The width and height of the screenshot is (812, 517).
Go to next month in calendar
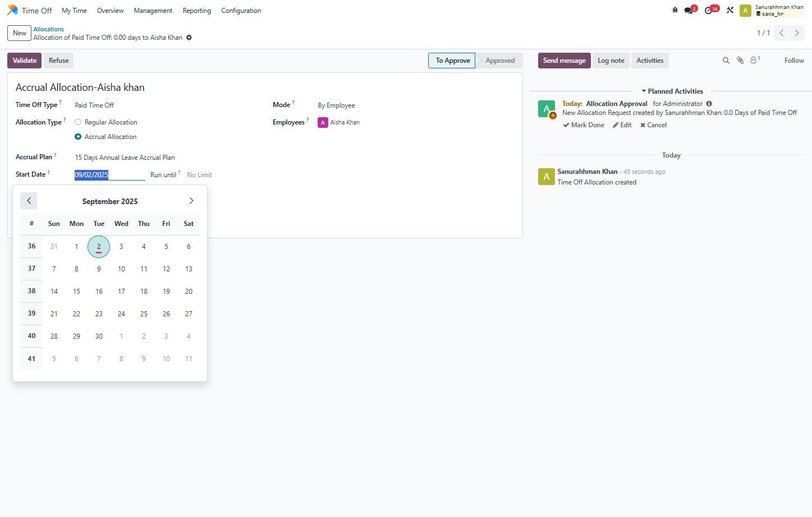191,201
